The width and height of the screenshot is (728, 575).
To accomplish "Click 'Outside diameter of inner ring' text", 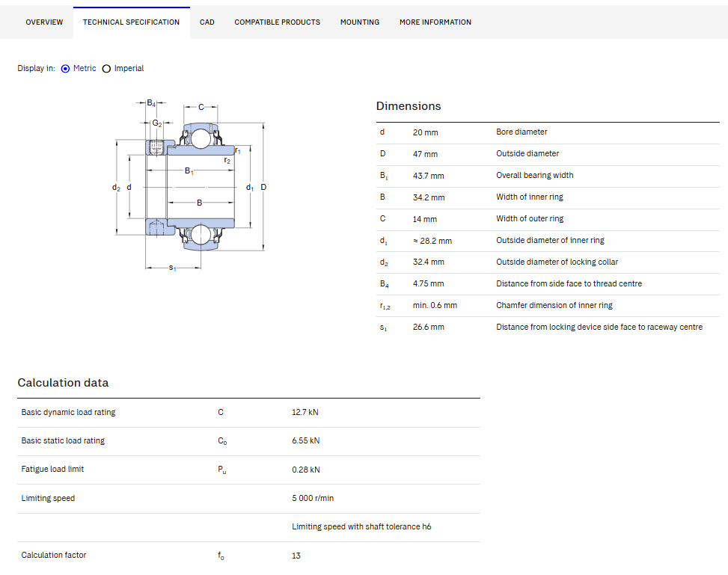I will [550, 241].
